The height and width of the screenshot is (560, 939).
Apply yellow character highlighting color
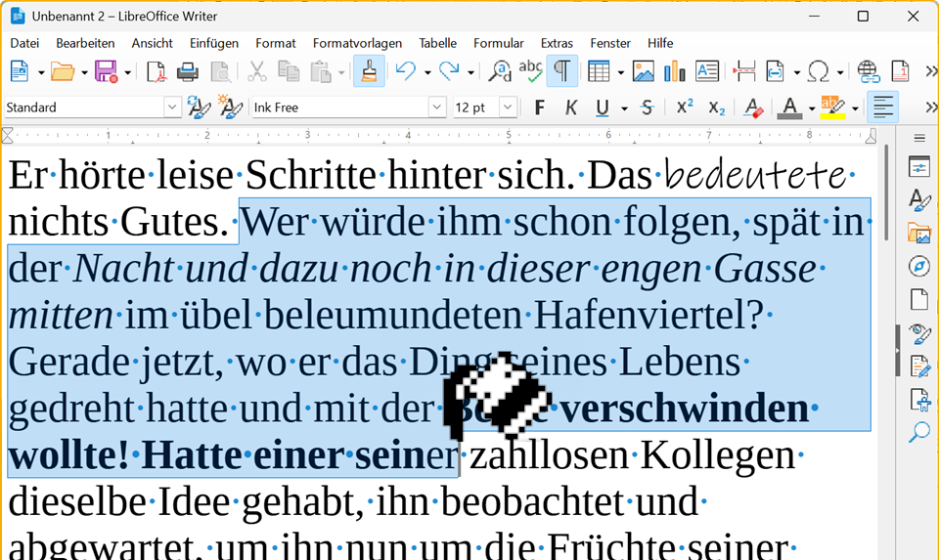pyautogui.click(x=831, y=108)
